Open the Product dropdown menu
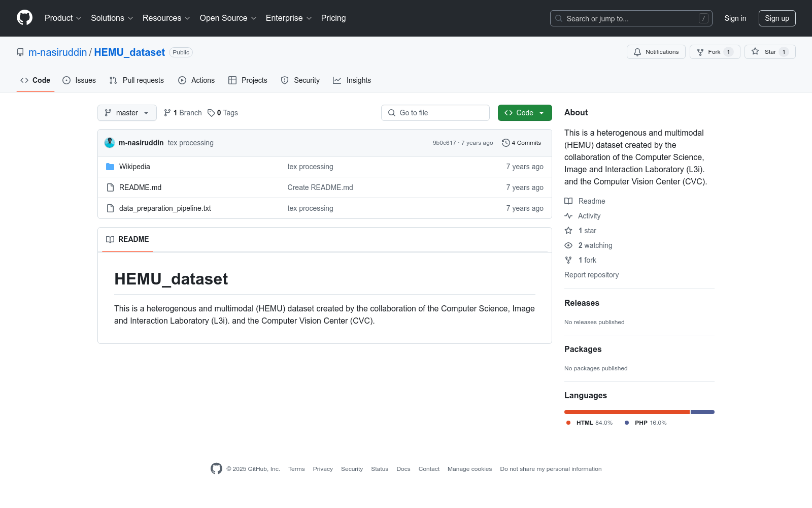Viewport: 812px width, 508px height. (x=63, y=18)
